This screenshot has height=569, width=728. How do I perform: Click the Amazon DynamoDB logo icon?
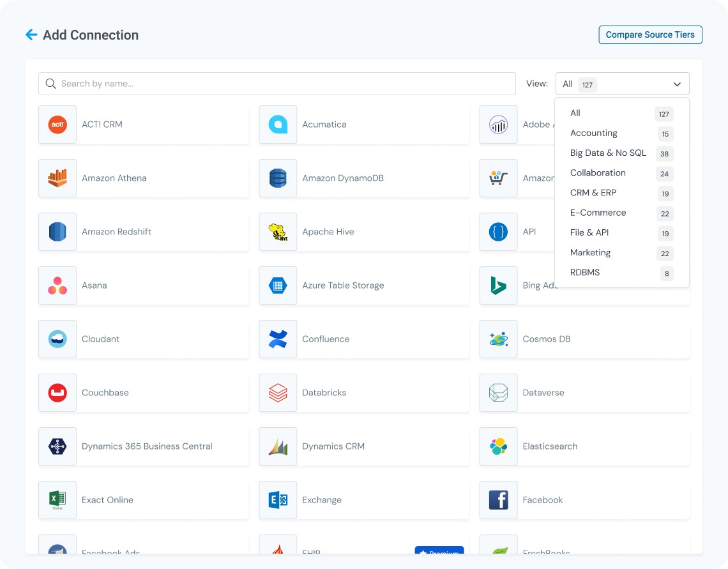pyautogui.click(x=278, y=178)
